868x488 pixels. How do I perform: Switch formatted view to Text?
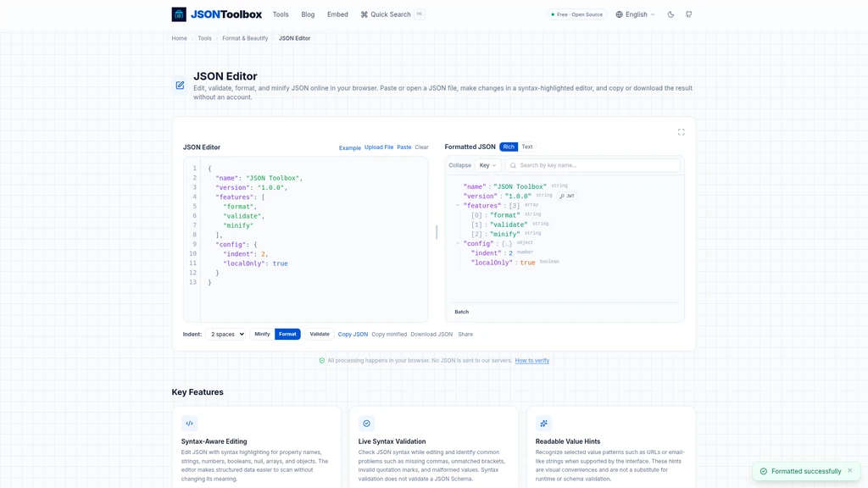click(x=527, y=147)
